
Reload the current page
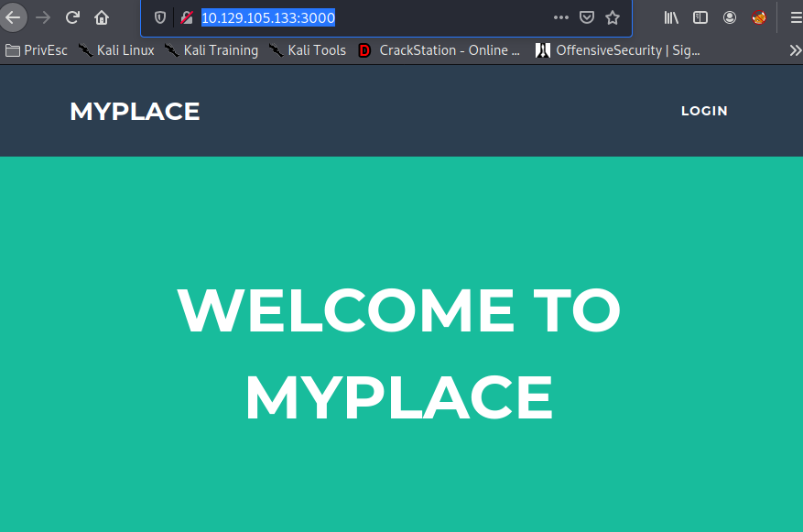[72, 17]
